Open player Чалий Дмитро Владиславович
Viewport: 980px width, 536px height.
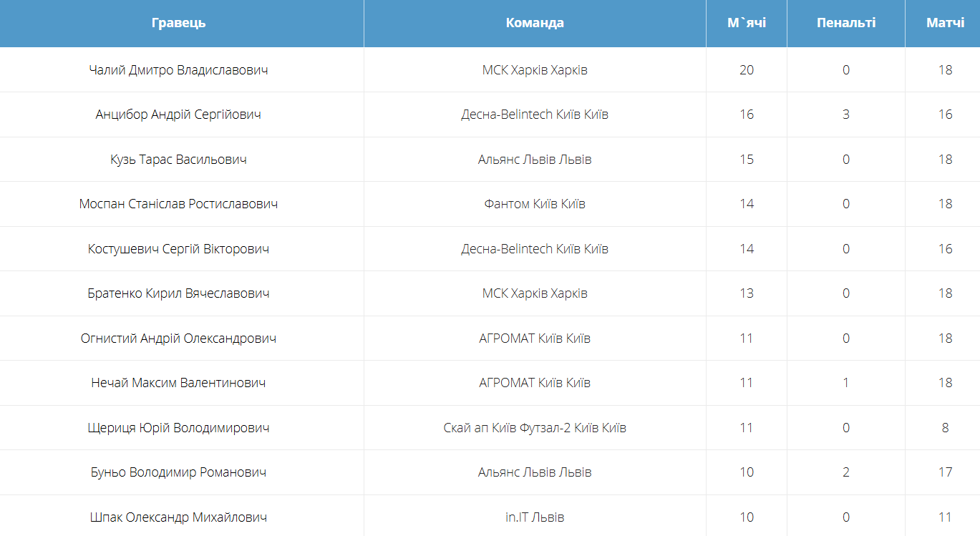[179, 70]
